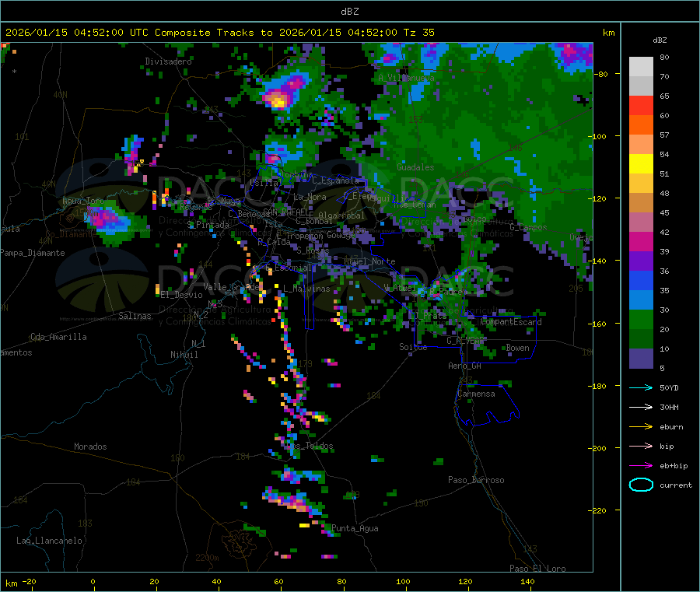The height and width of the screenshot is (592, 700).
Task: Click the 'La_Nora' map label
Action: pos(310,197)
